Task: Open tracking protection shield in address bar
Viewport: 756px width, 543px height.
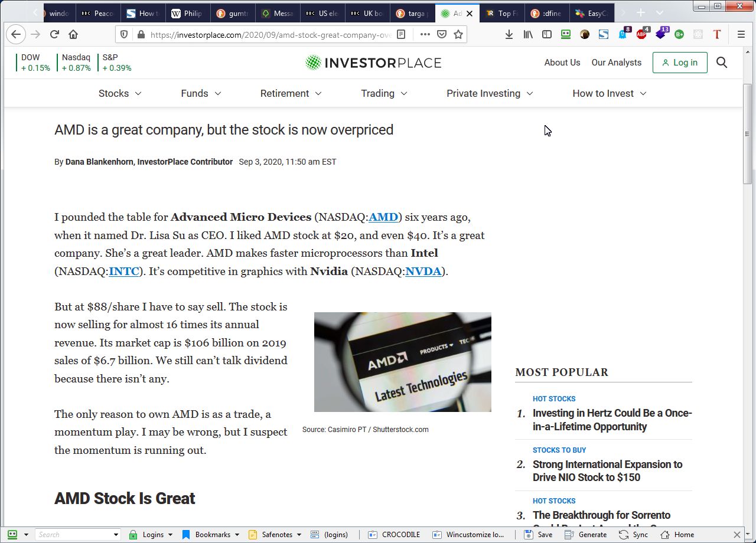Action: click(x=124, y=34)
